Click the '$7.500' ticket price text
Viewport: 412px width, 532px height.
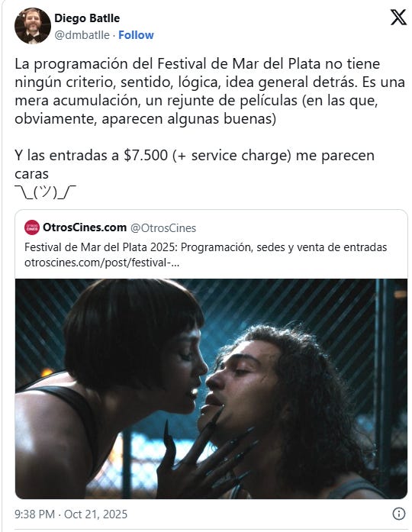[146, 156]
